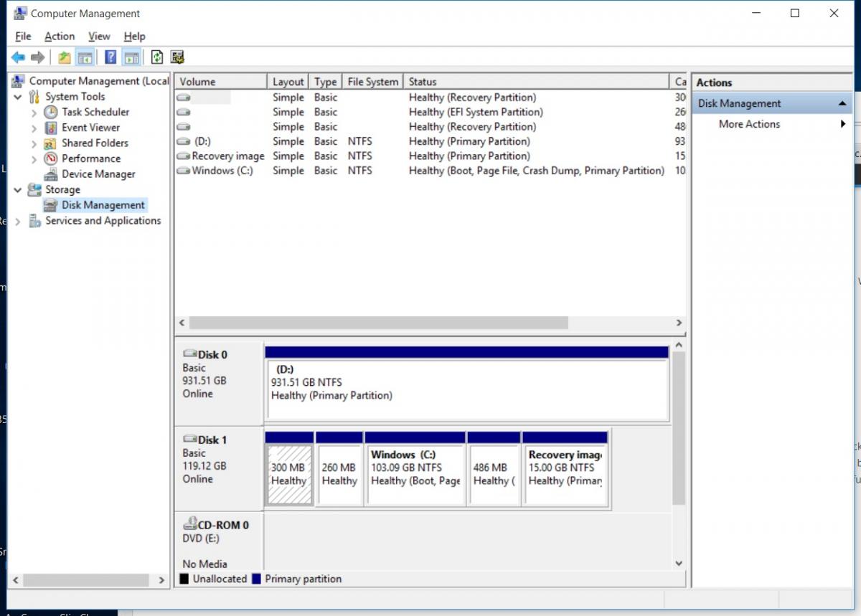The image size is (861, 616).
Task: Open the Help menu
Action: click(x=134, y=36)
